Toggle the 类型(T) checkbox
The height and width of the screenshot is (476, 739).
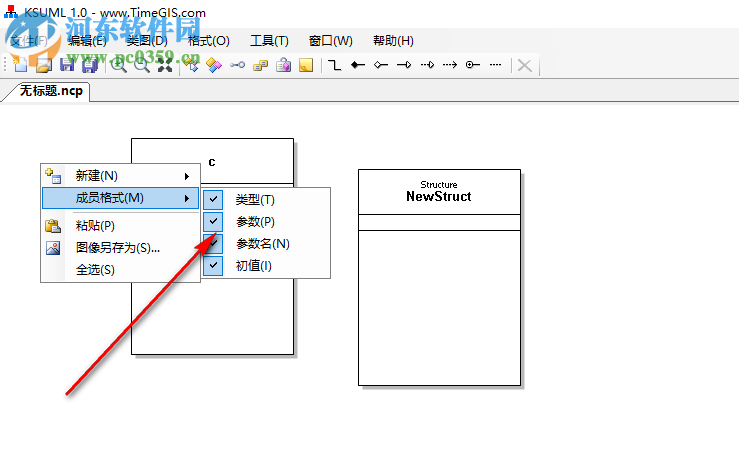[213, 199]
